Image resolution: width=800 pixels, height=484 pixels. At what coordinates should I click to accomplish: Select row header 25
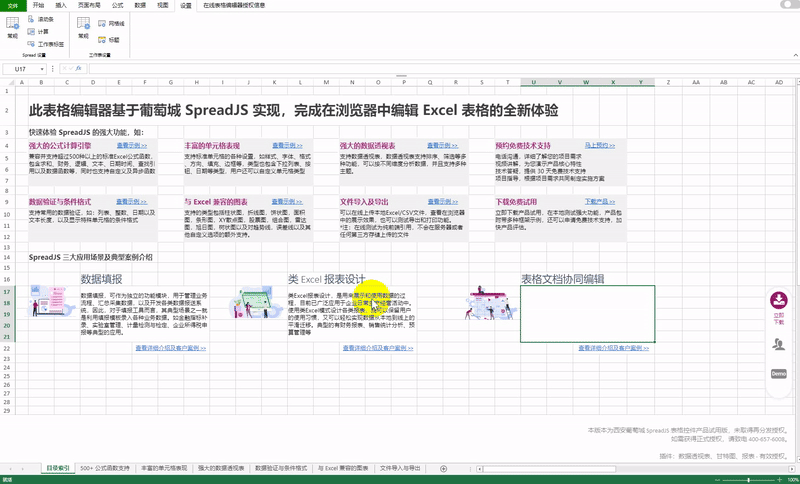pos(7,377)
